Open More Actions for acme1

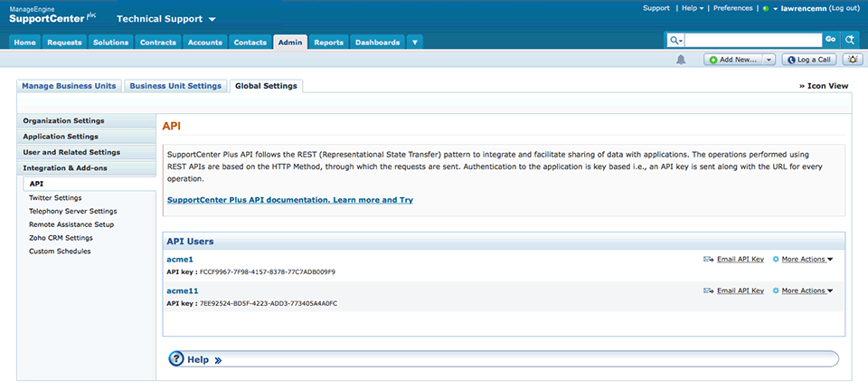[807, 260]
